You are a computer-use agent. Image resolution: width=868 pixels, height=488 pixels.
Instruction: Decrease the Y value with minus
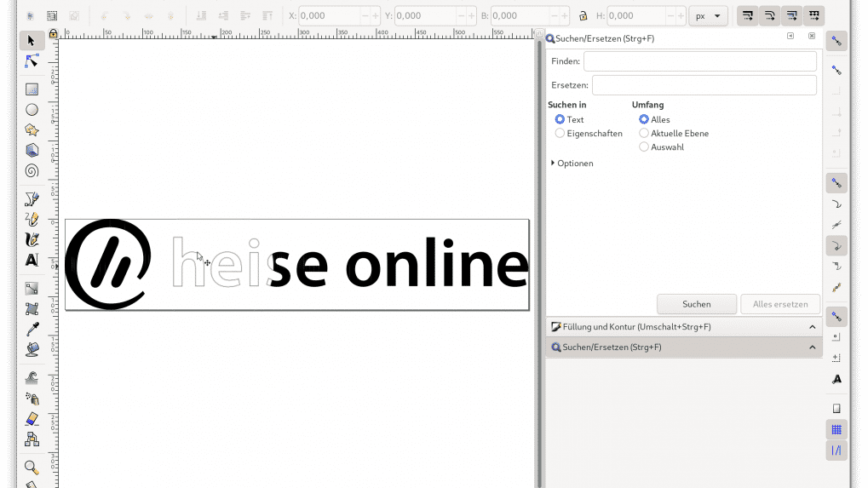point(461,16)
